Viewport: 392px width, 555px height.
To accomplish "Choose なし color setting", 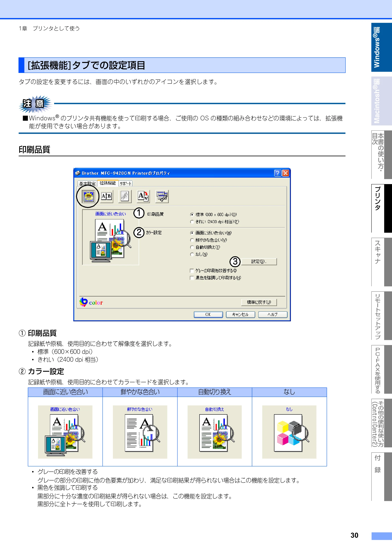I will [x=192, y=254].
